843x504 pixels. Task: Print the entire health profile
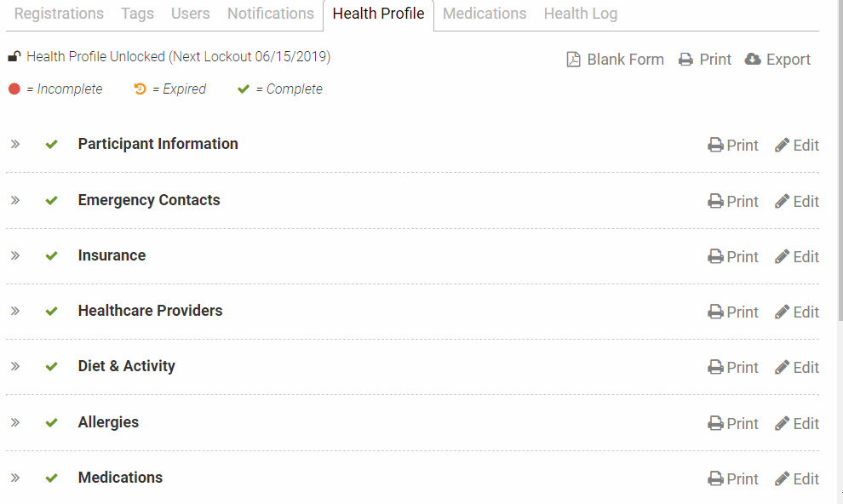pyautogui.click(x=705, y=60)
